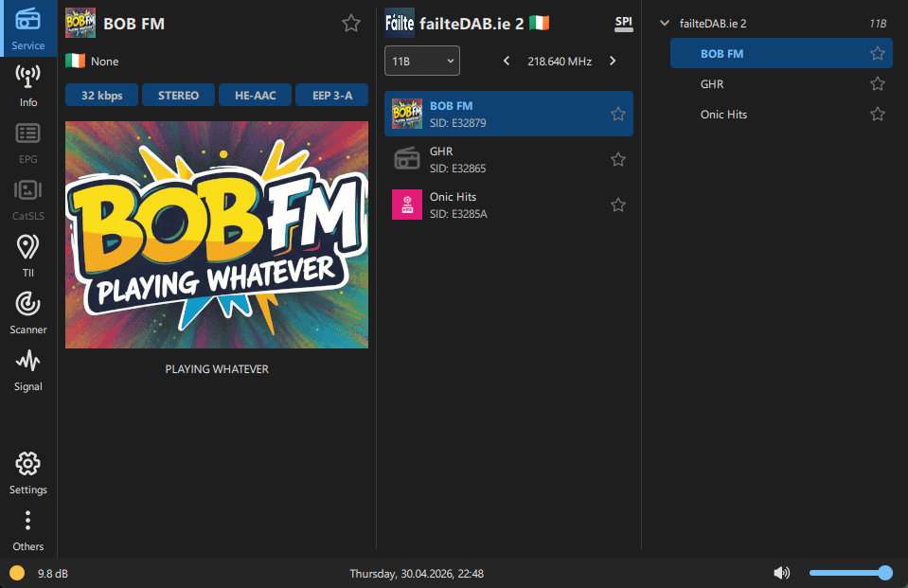
Task: Toggle favorite star on Onic Hits SID E3285A row
Action: click(618, 205)
